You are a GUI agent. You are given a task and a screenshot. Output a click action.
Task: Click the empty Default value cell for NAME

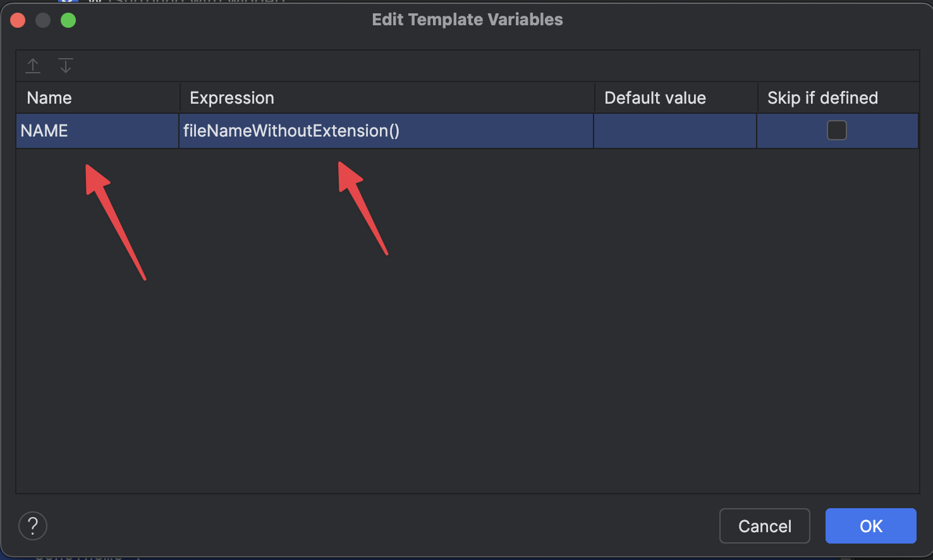675,131
